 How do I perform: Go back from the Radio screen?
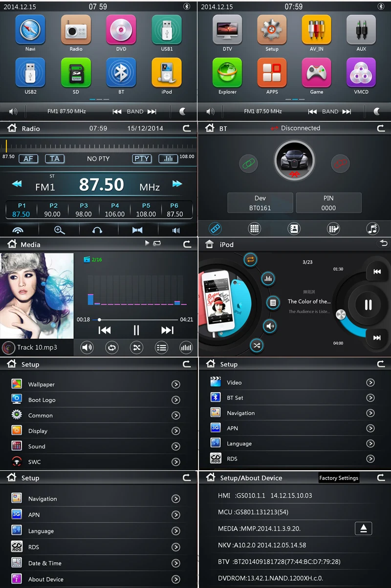pyautogui.click(x=187, y=128)
